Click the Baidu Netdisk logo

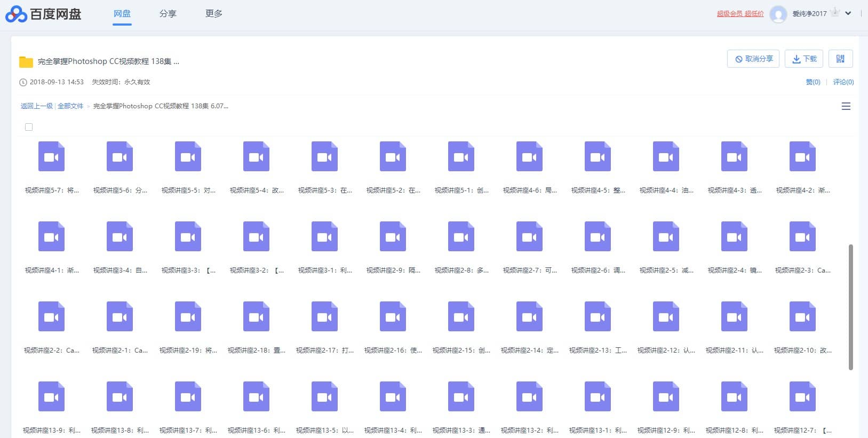pos(43,14)
